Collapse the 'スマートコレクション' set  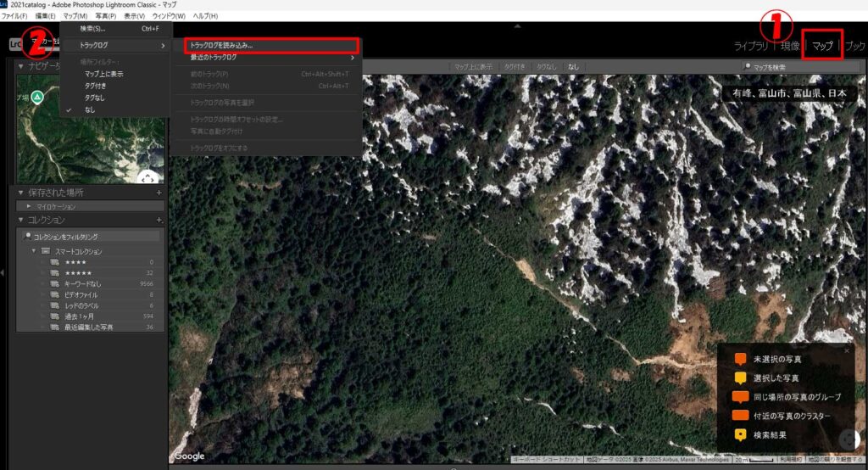click(x=34, y=252)
